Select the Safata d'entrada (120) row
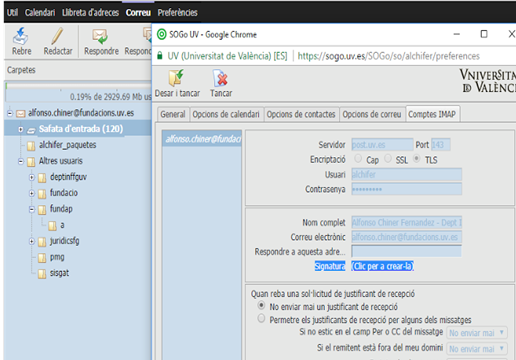The image size is (516, 360). tap(78, 129)
